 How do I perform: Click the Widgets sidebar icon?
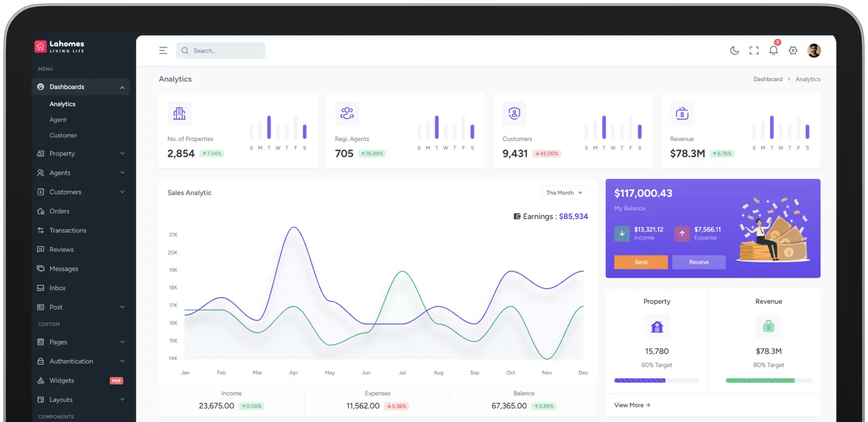click(x=41, y=381)
